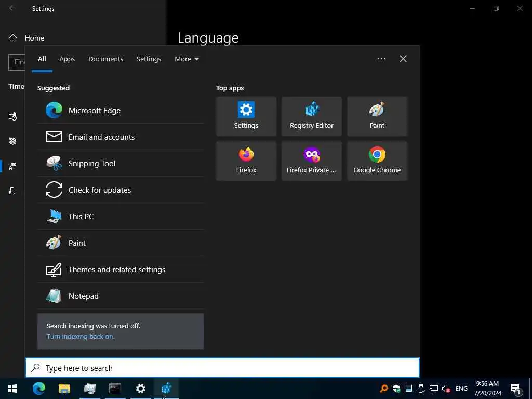Open This PC from suggestions
This screenshot has width=532, height=399.
coord(121,216)
